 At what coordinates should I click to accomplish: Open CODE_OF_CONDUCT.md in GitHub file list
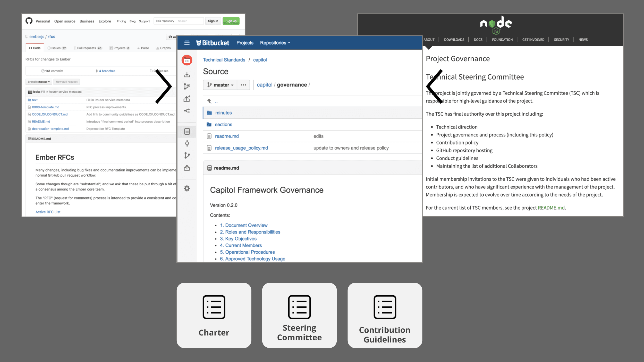tap(50, 114)
